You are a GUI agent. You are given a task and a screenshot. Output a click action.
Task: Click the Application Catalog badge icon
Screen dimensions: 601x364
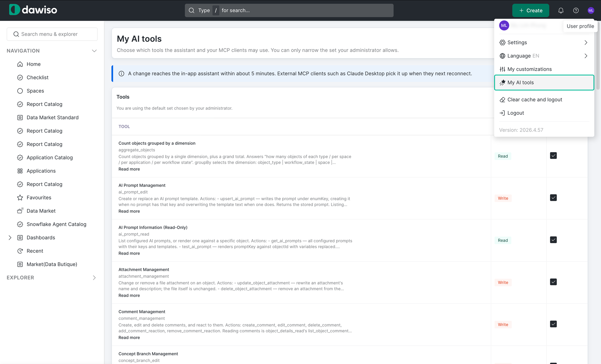pos(20,158)
